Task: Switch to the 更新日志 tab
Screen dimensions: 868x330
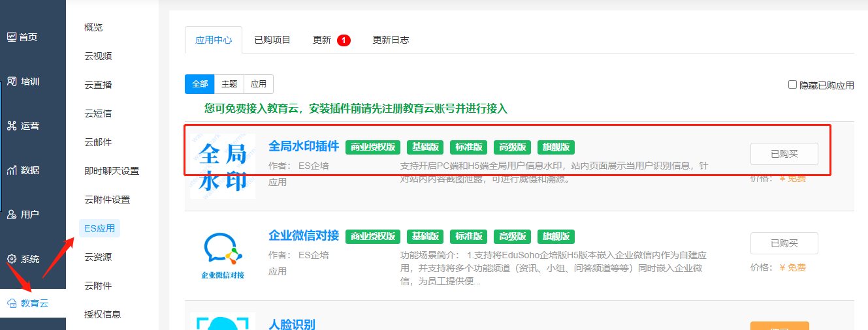Action: (391, 40)
